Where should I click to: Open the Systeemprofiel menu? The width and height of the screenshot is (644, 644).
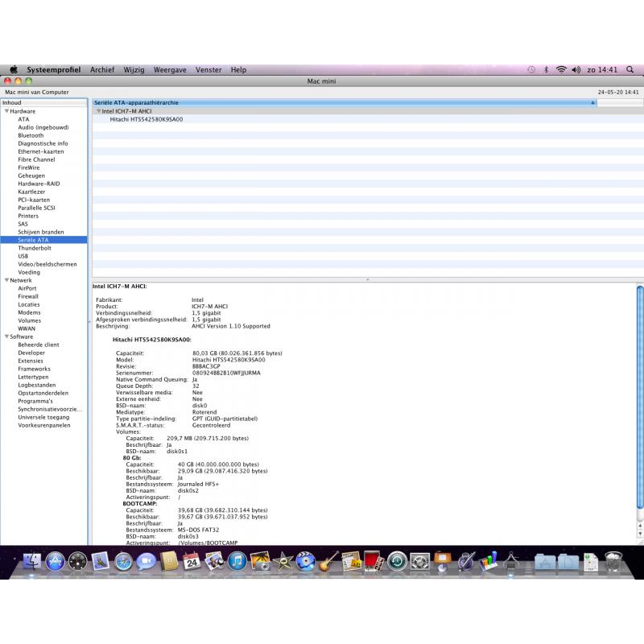53,69
